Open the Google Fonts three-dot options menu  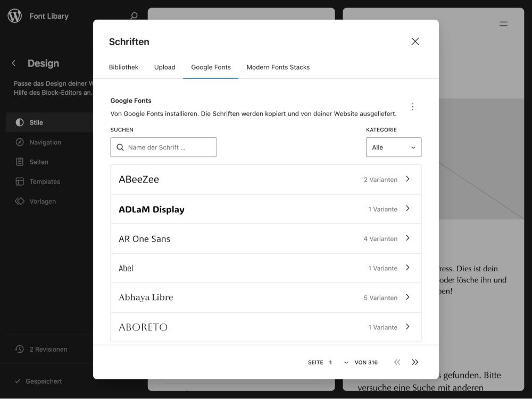412,106
